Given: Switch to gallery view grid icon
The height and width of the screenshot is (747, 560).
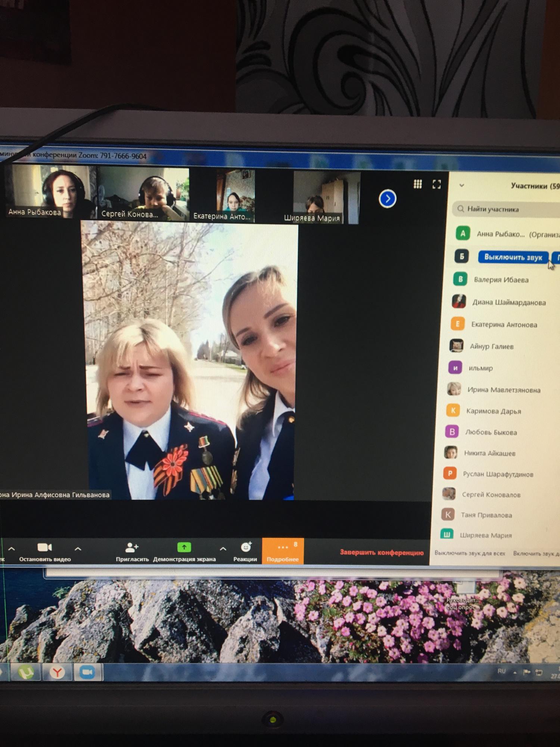Looking at the screenshot, I should (417, 184).
